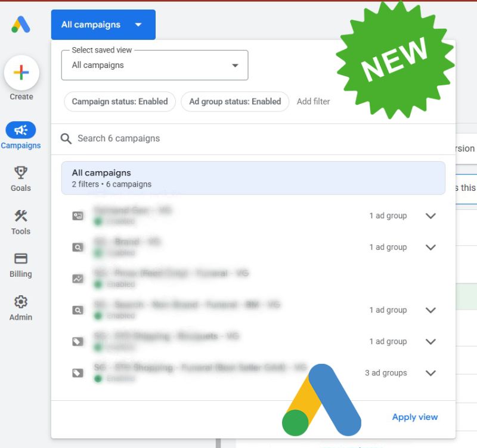This screenshot has height=448, width=477.
Task: Open Admin gear icon in sidebar
Action: pos(21,302)
